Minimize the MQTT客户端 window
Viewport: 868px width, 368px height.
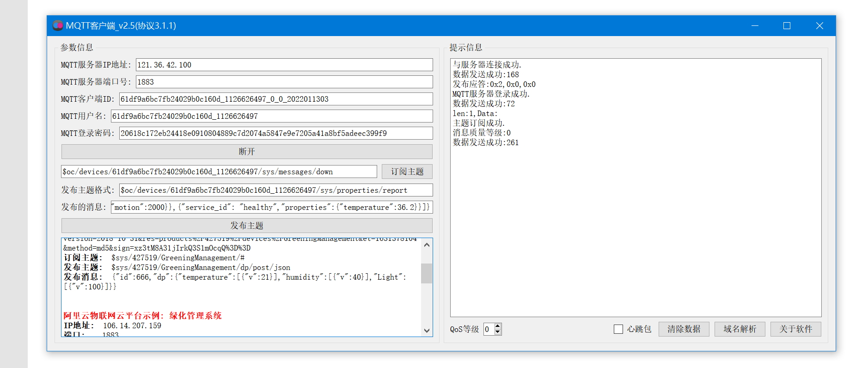coord(755,26)
